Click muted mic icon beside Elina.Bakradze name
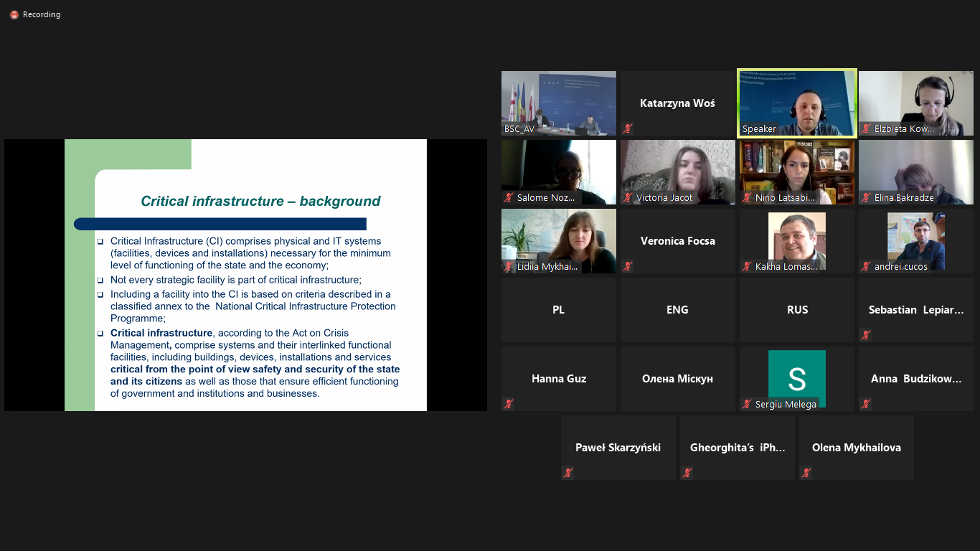980x551 pixels. point(866,198)
